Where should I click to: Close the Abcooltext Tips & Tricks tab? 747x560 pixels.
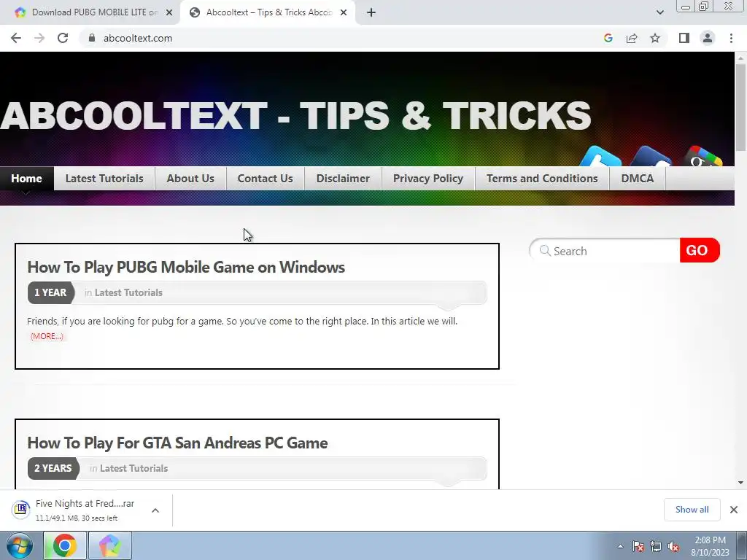(344, 13)
